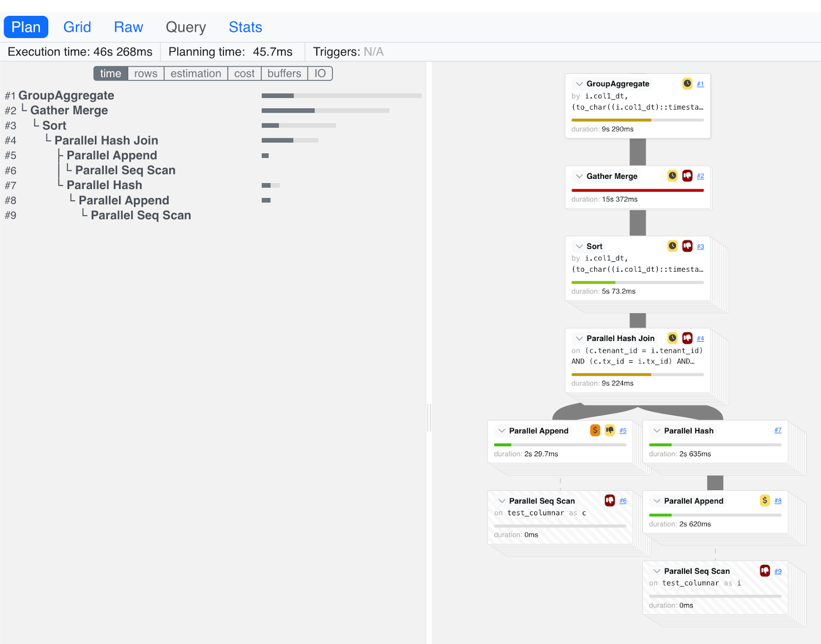This screenshot has height=644, width=821.
Task: Click the thumbs-down icon on test_columnar c scan
Action: [610, 501]
